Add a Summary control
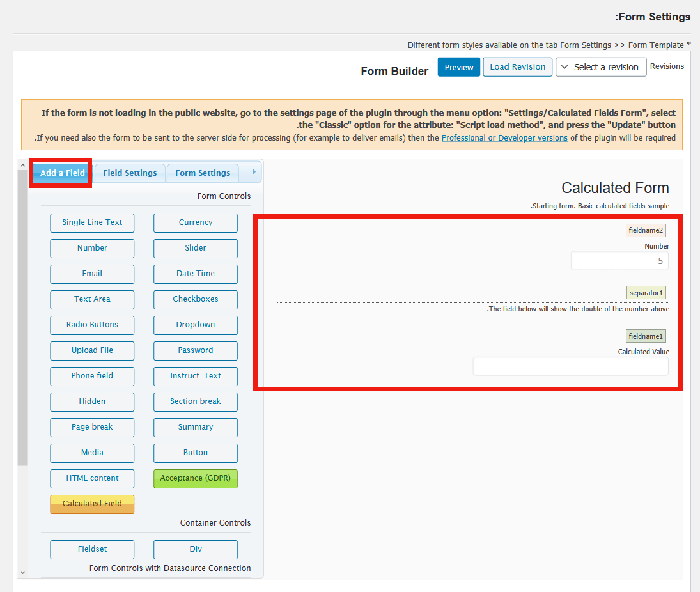The width and height of the screenshot is (700, 592). pyautogui.click(x=196, y=427)
